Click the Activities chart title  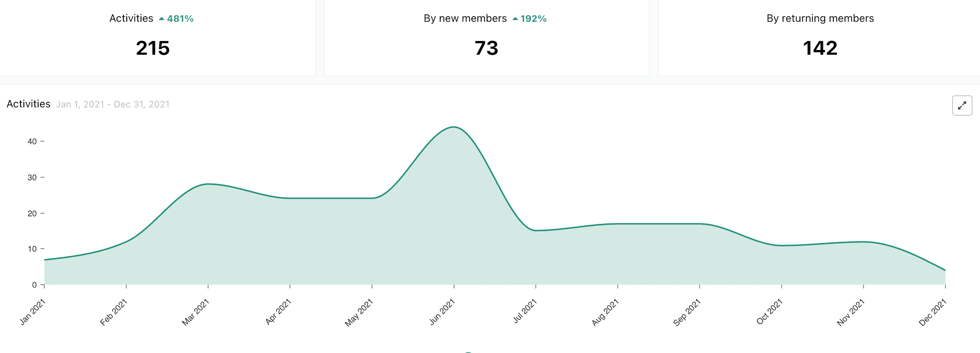click(x=29, y=104)
